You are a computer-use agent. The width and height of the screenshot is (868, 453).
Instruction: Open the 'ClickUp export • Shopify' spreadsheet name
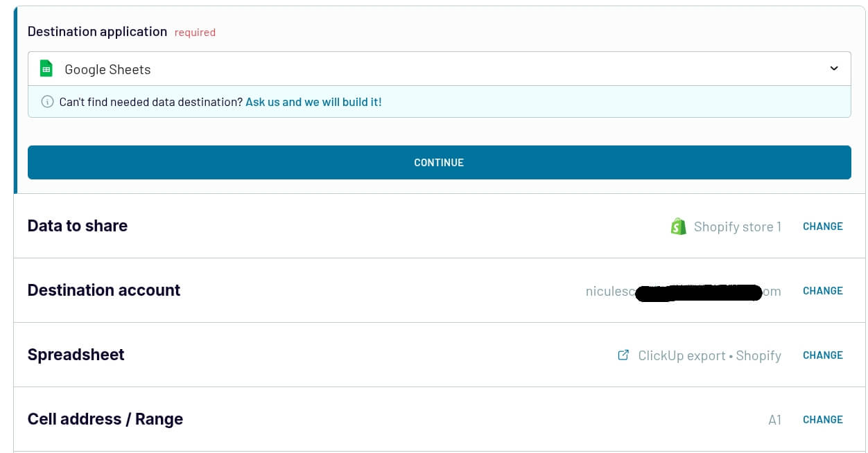click(x=709, y=355)
